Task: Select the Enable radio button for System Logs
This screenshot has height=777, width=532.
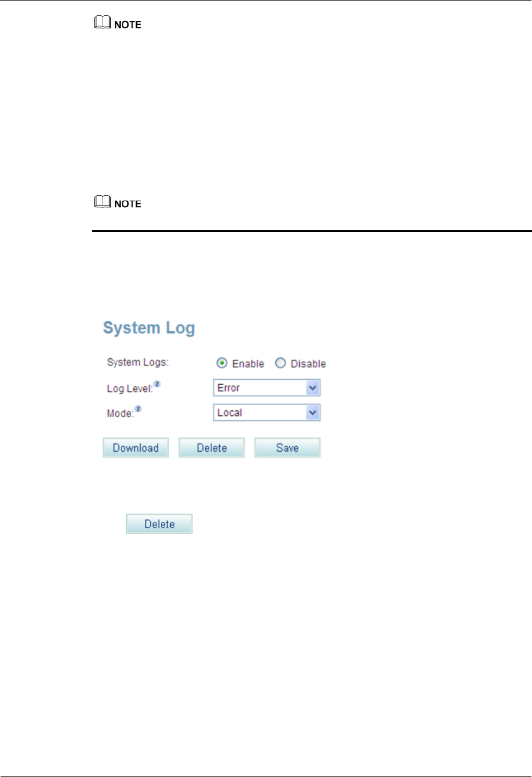Action: click(x=222, y=363)
